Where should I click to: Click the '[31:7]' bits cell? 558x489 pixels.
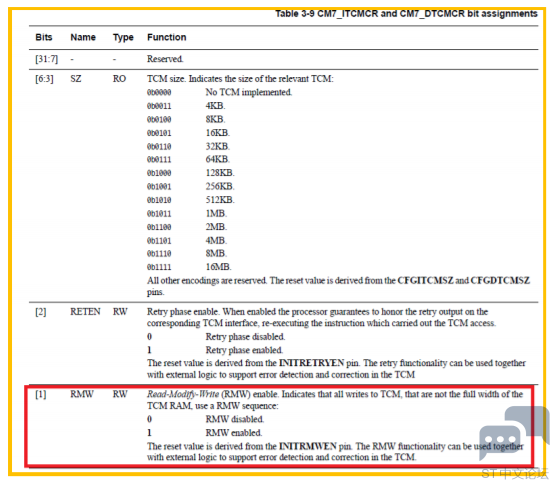pyautogui.click(x=46, y=59)
